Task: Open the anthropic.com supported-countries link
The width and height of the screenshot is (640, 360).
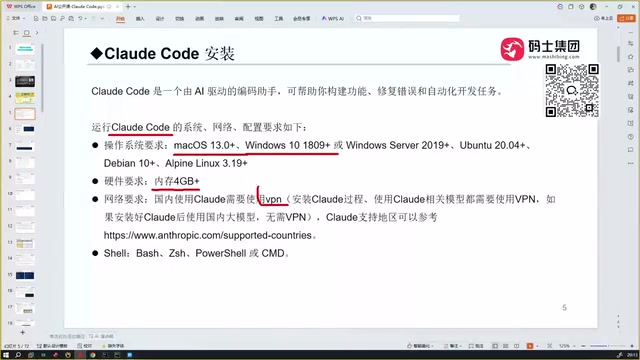Action: click(x=208, y=236)
